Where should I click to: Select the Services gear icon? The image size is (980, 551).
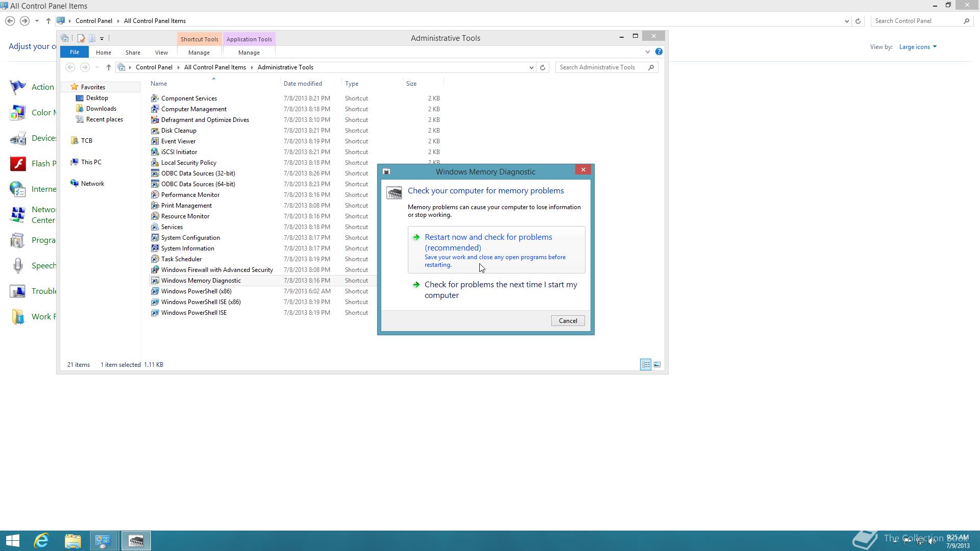click(155, 227)
